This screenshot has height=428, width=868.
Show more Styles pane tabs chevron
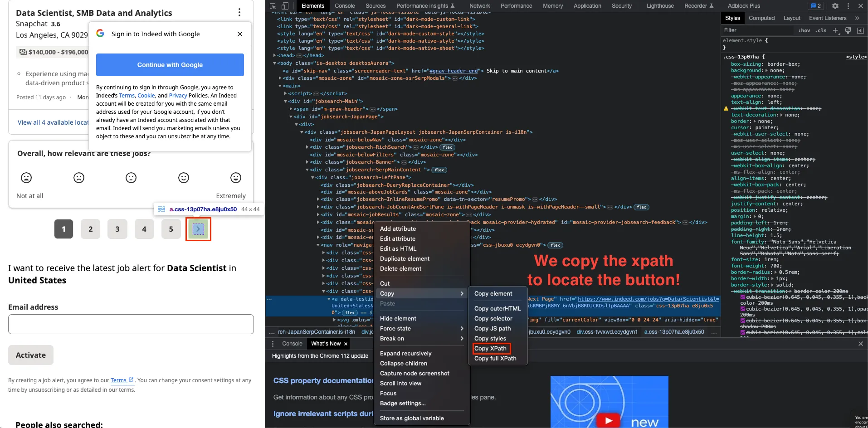click(x=857, y=18)
